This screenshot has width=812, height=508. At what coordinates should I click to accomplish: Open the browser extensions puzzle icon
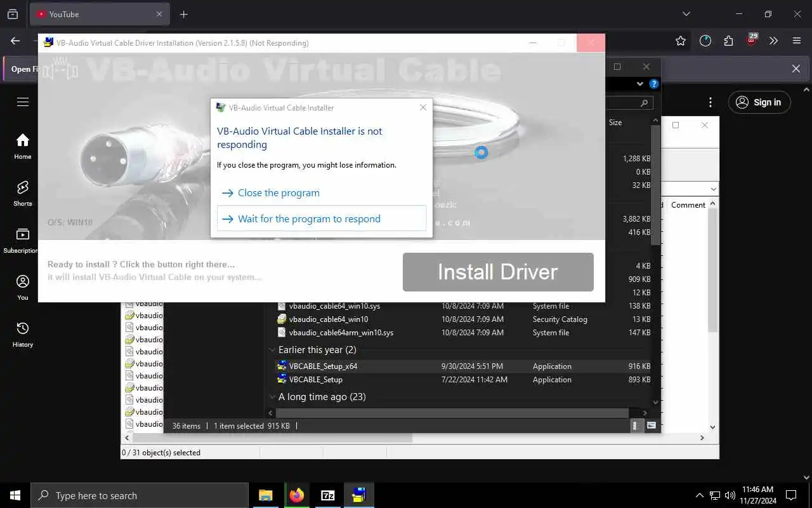coord(728,41)
